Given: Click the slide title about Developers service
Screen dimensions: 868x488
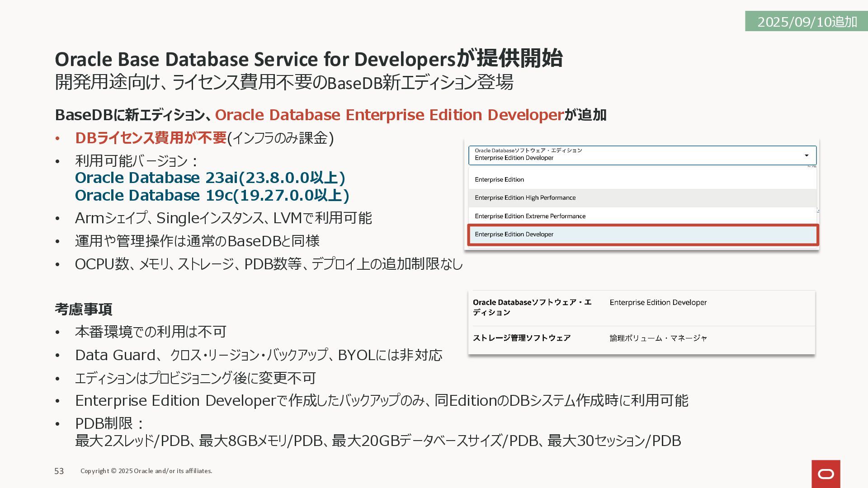Looking at the screenshot, I should click(x=308, y=59).
